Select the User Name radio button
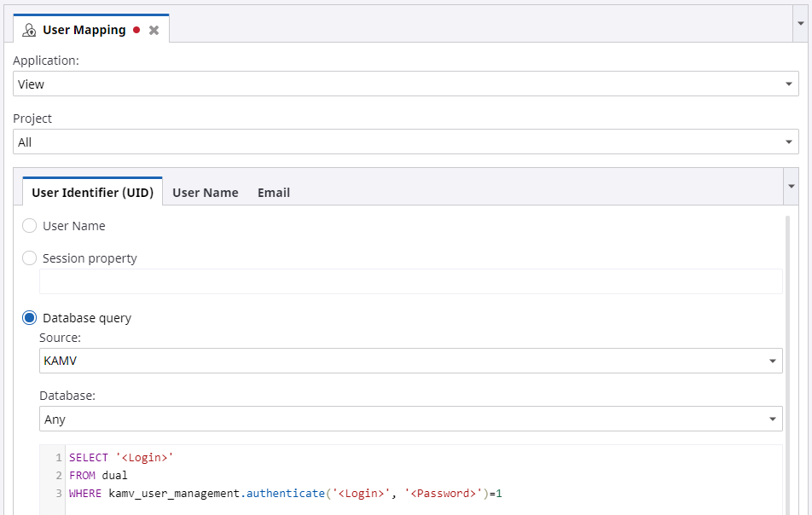812x515 pixels. [29, 225]
